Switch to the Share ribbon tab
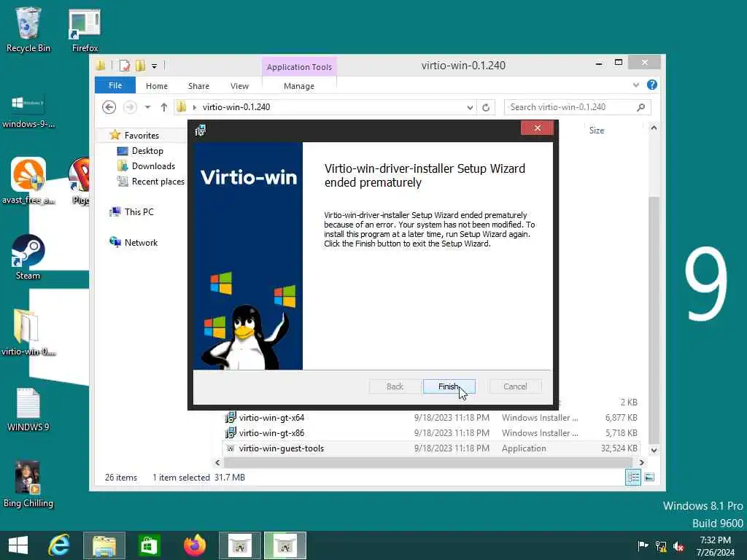 [198, 86]
